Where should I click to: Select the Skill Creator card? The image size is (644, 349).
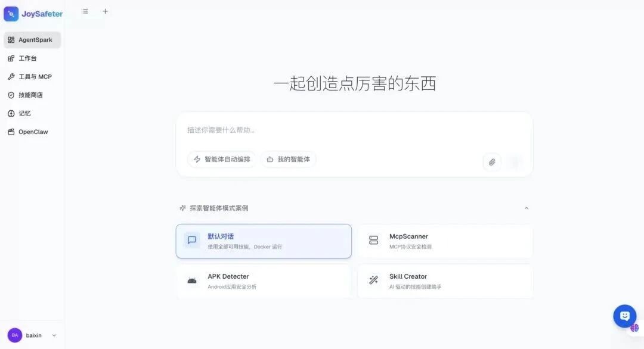point(445,281)
